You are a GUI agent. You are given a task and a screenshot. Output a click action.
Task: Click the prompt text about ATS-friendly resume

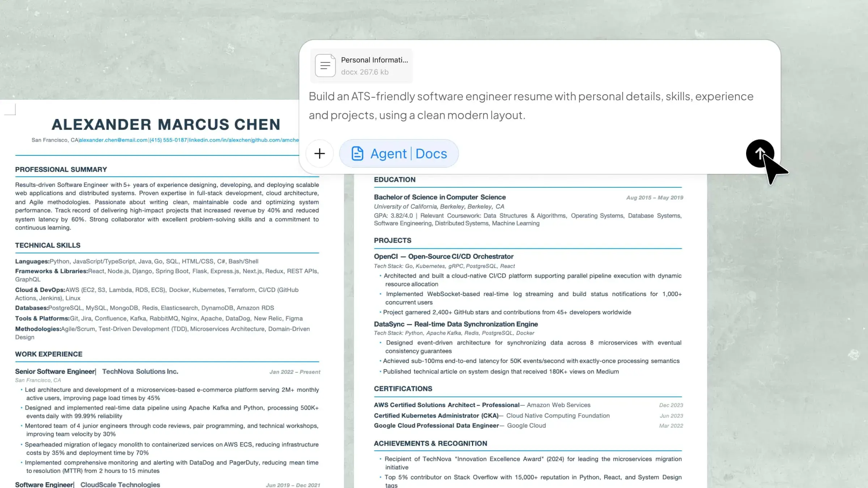[531, 106]
